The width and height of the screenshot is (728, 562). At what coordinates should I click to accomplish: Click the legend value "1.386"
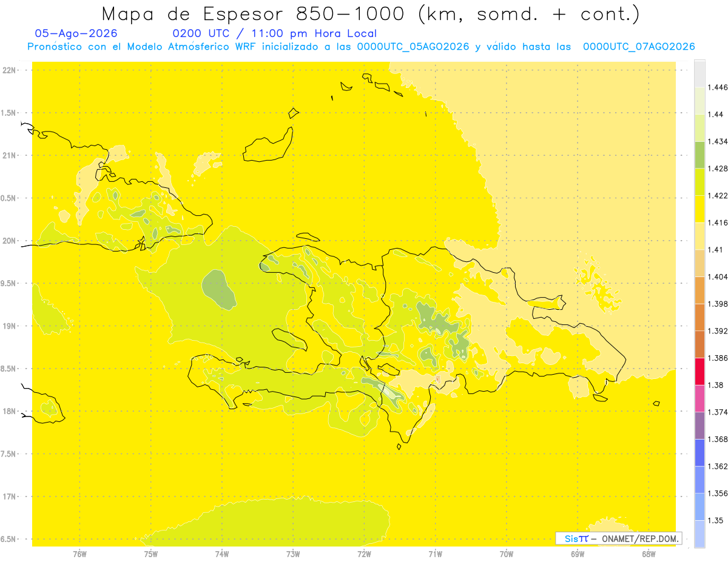point(718,358)
